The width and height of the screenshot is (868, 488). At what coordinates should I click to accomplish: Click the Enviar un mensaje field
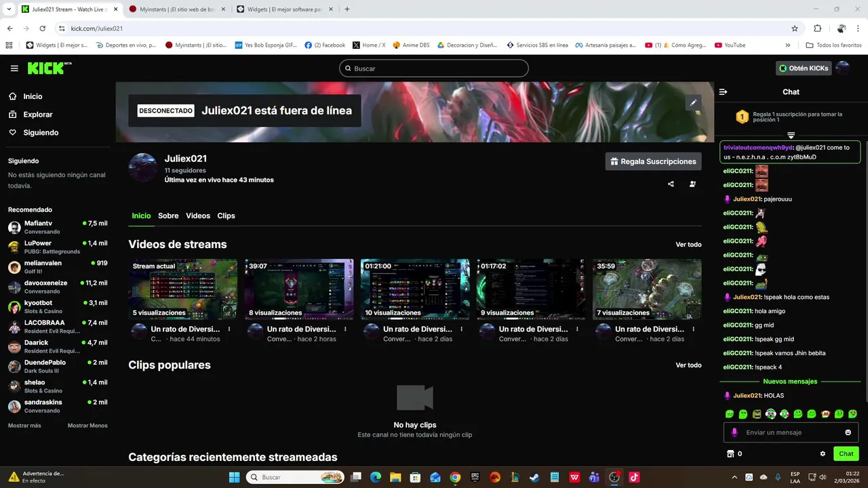click(790, 432)
